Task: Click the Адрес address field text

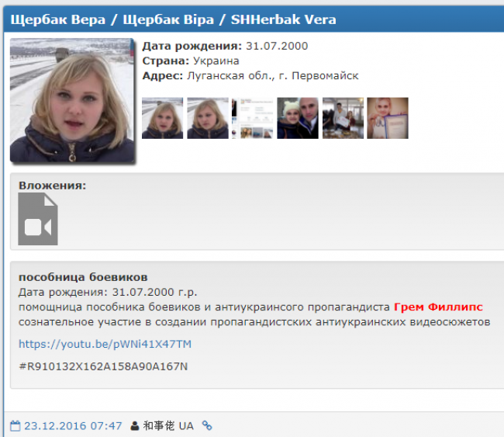Action: click(x=250, y=75)
